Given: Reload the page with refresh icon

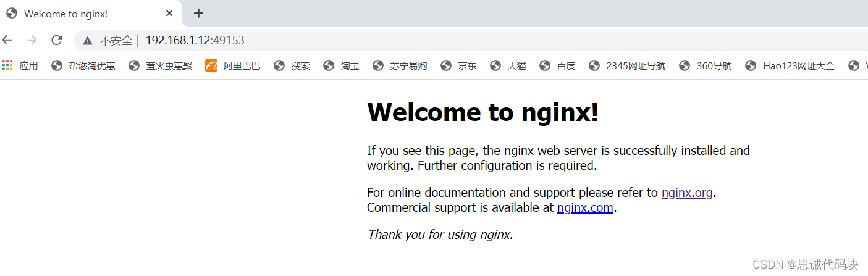Looking at the screenshot, I should pyautogui.click(x=56, y=40).
